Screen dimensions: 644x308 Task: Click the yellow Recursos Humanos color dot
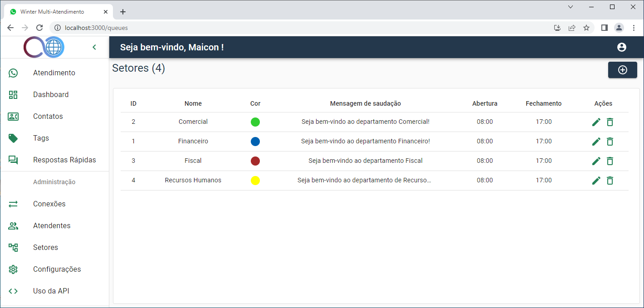[255, 181]
